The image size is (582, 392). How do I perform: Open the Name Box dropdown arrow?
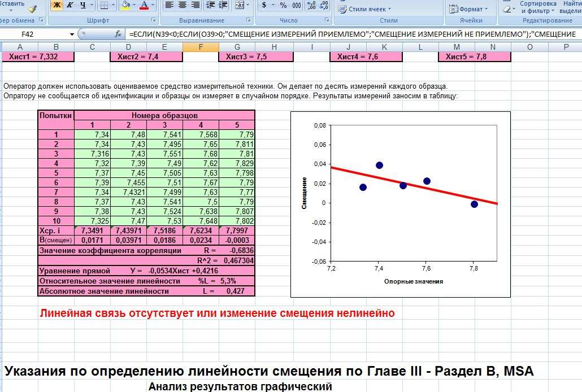click(72, 34)
